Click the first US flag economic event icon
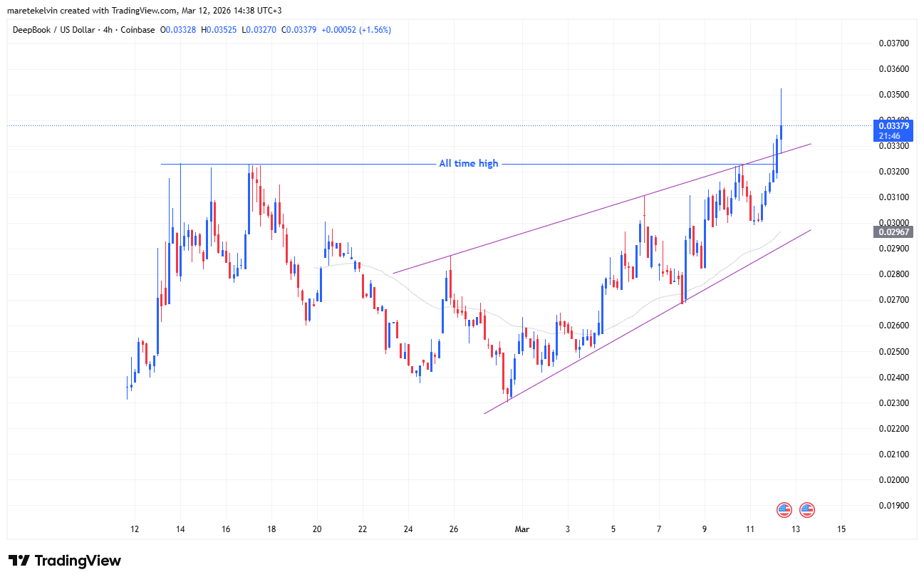Screen dimensions: 924x582 784,509
